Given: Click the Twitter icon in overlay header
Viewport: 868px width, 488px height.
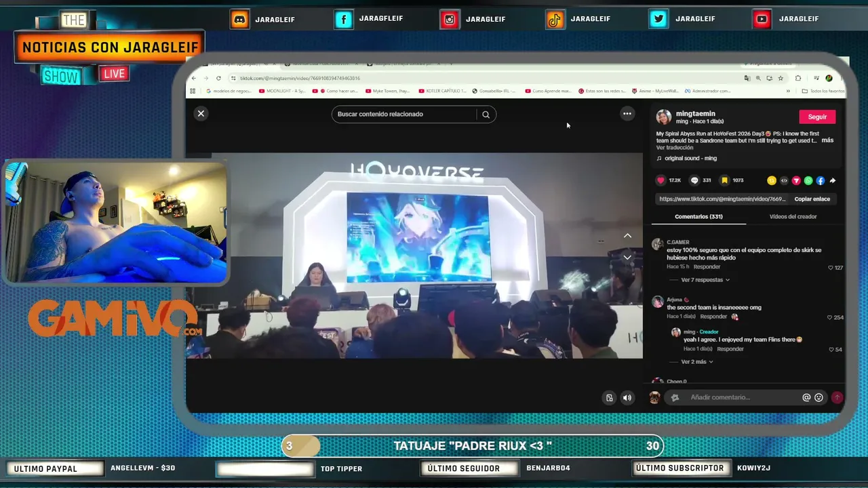Looking at the screenshot, I should point(658,19).
